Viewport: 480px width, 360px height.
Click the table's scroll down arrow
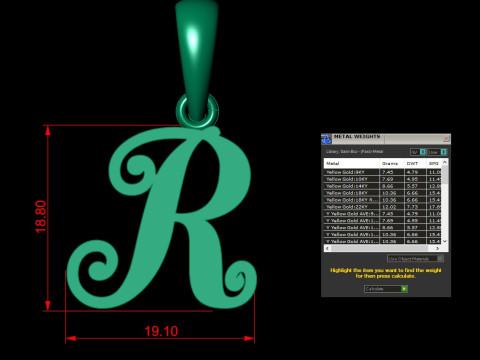(x=445, y=241)
